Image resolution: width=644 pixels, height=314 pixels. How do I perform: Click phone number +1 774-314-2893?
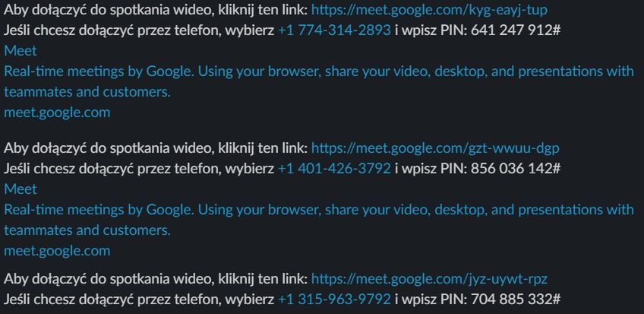pos(334,30)
